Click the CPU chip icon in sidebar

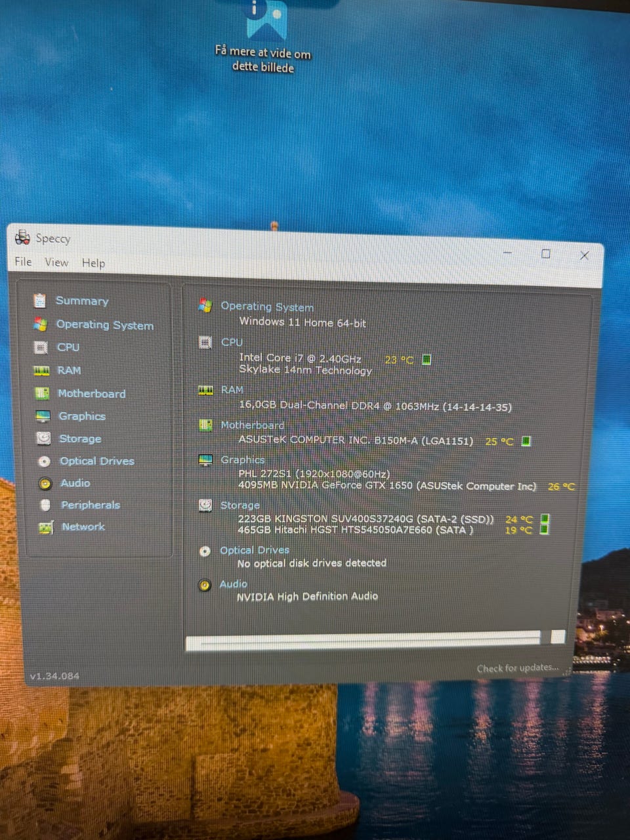click(41, 347)
